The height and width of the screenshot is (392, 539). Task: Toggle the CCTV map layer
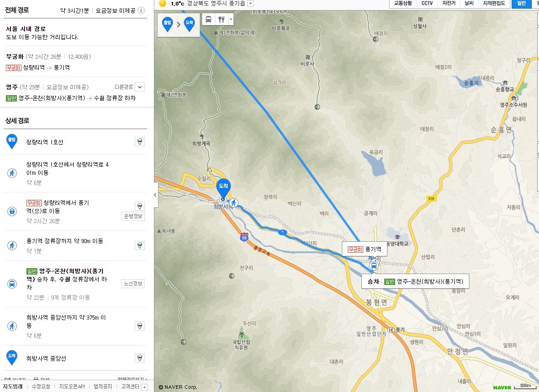pos(427,4)
